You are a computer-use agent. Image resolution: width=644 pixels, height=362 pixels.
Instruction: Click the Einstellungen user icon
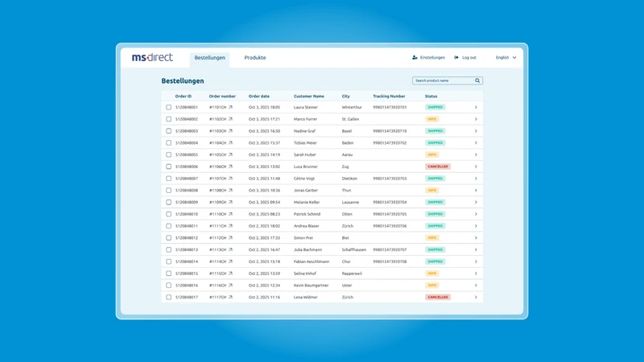click(x=415, y=57)
